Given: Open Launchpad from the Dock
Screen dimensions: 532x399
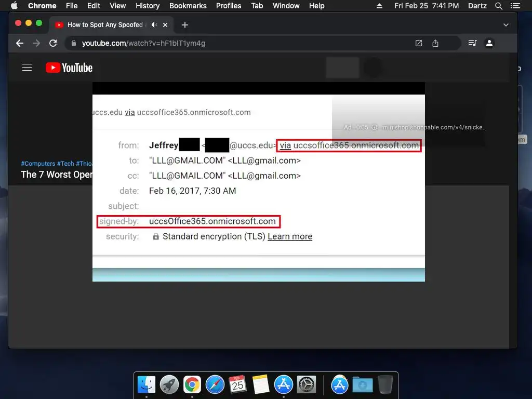Looking at the screenshot, I should [169, 385].
